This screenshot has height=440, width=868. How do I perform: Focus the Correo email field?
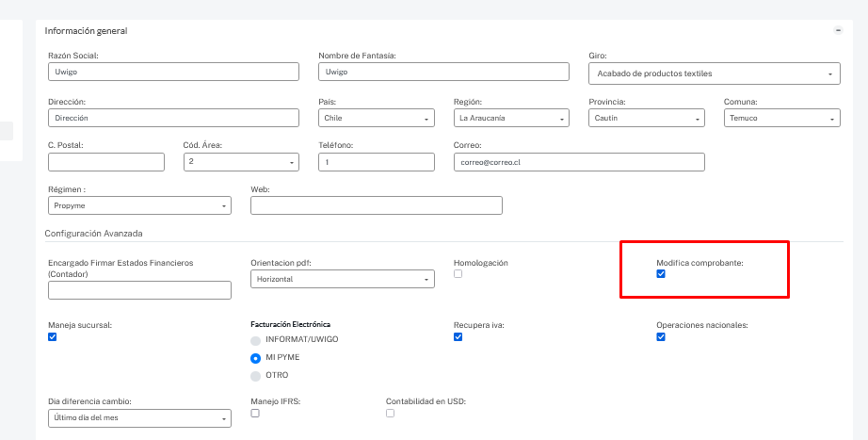click(x=578, y=162)
